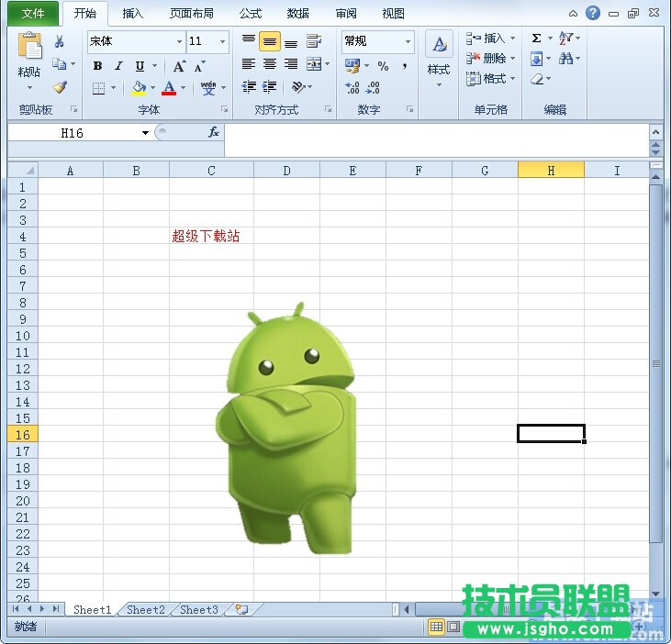Viewport: 671px width, 644px height.
Task: Click the Insert Function fx icon
Action: [213, 133]
